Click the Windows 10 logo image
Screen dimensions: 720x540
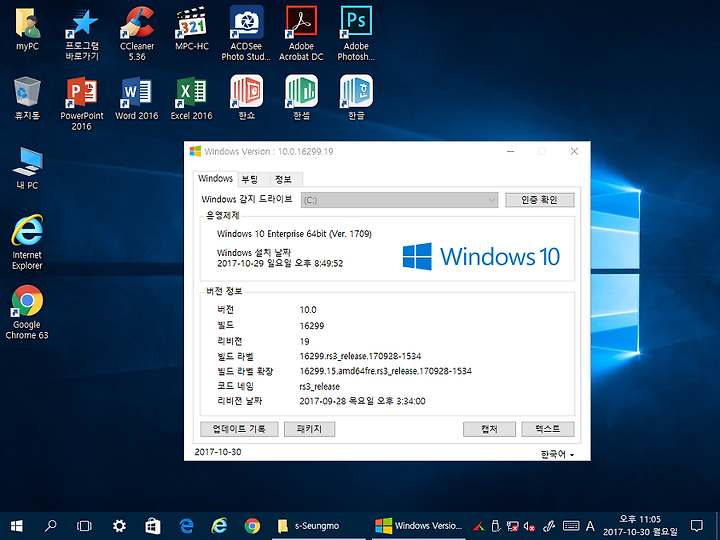tap(481, 256)
